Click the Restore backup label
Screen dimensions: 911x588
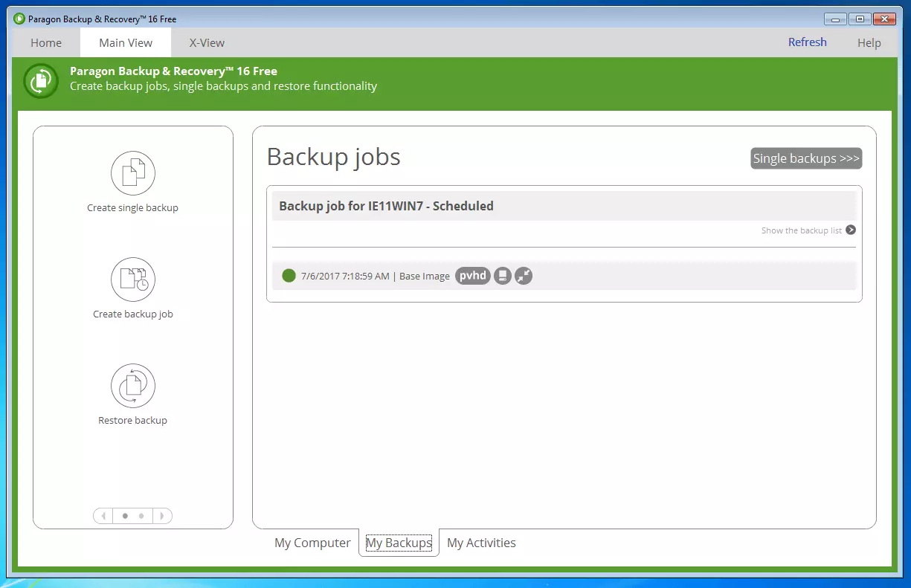pos(132,421)
